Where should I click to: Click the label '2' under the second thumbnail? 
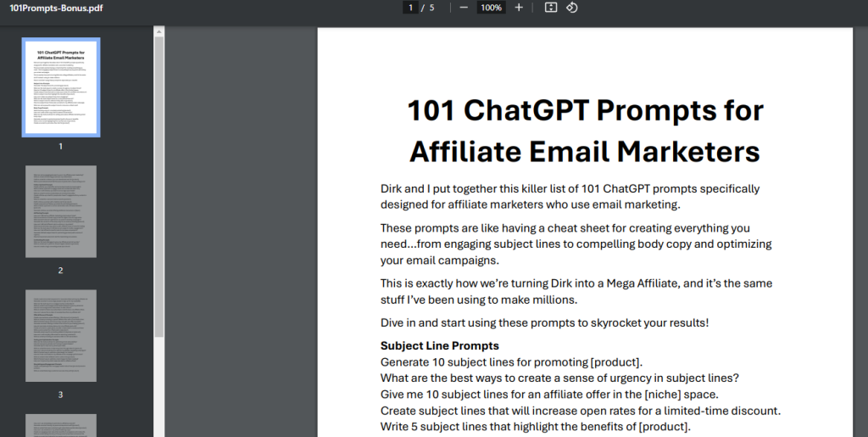(61, 271)
